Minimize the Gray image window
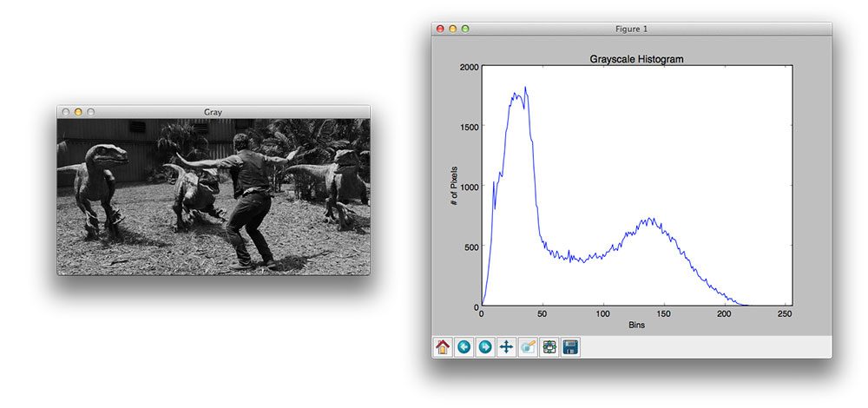 pyautogui.click(x=78, y=112)
